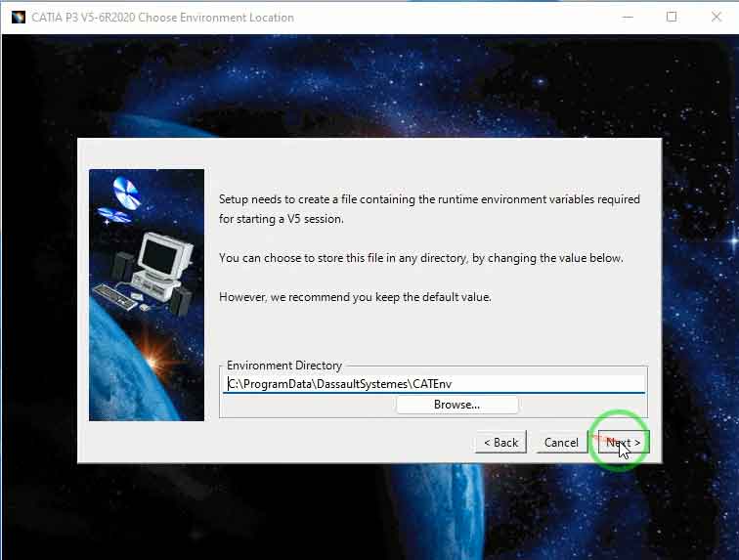The image size is (739, 560).
Task: Click the "we recommend you keep" text line
Action: pyautogui.click(x=355, y=297)
